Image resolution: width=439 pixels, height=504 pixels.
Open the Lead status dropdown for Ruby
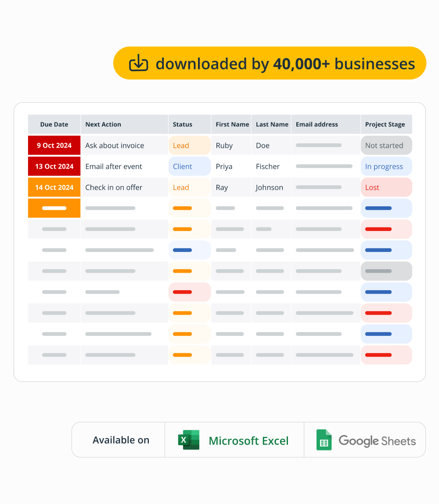tap(189, 145)
